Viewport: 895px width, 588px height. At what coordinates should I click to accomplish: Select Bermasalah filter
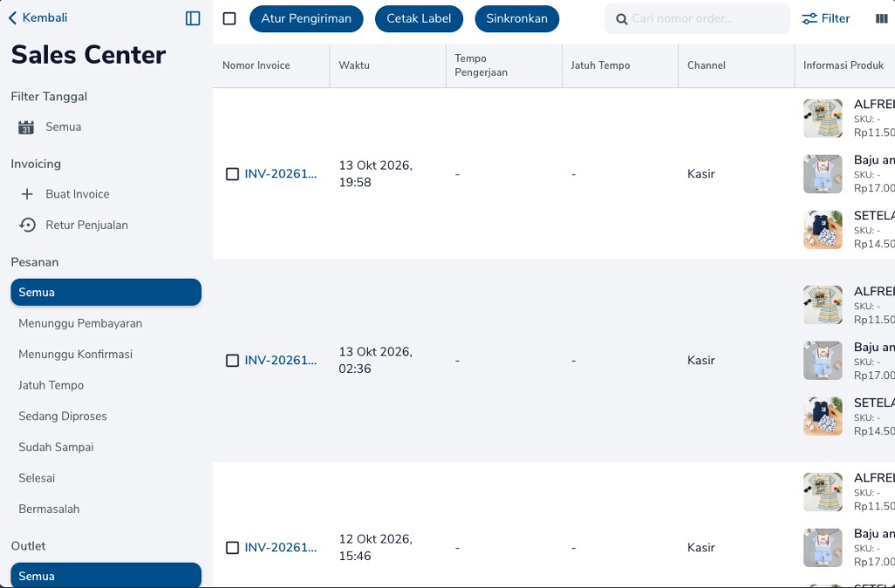coord(49,509)
